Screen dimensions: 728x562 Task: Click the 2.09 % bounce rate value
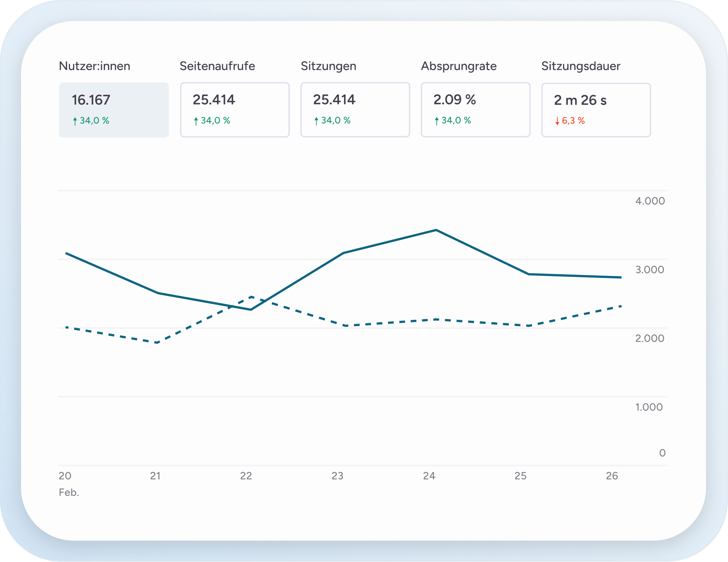coord(455,99)
